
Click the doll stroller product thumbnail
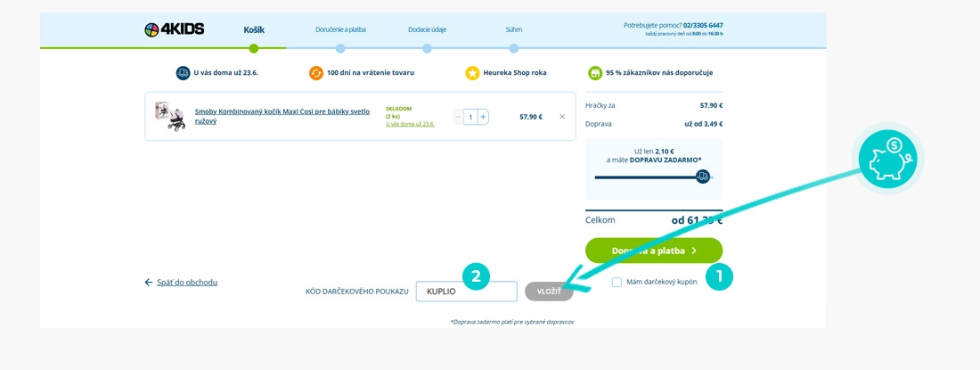pos(170,117)
